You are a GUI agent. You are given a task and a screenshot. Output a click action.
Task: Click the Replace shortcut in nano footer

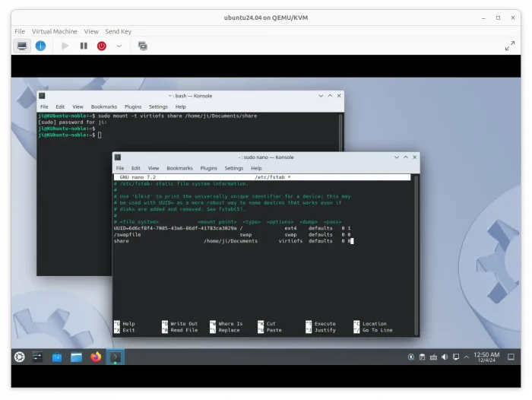225,330
